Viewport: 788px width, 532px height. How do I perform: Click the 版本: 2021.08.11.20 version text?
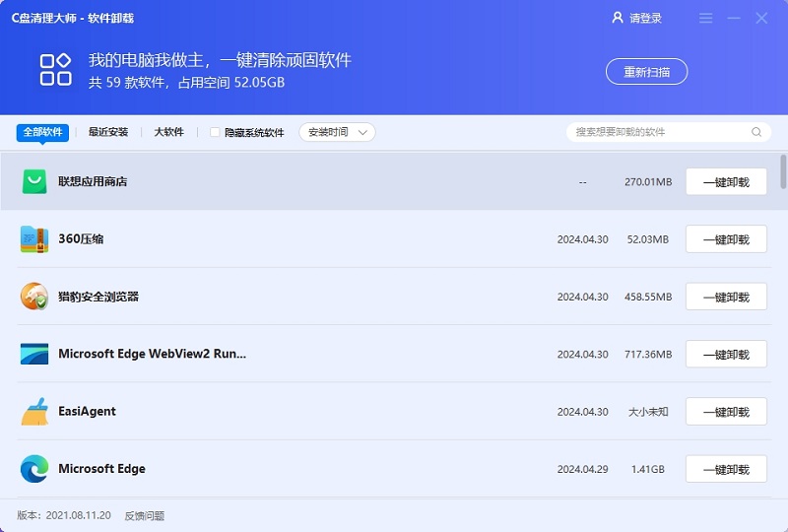pos(64,515)
